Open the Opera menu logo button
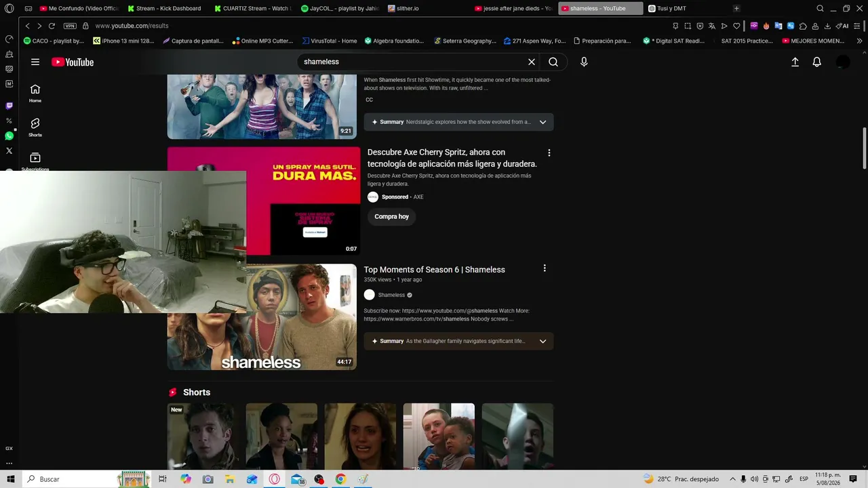868x488 pixels. click(x=9, y=9)
